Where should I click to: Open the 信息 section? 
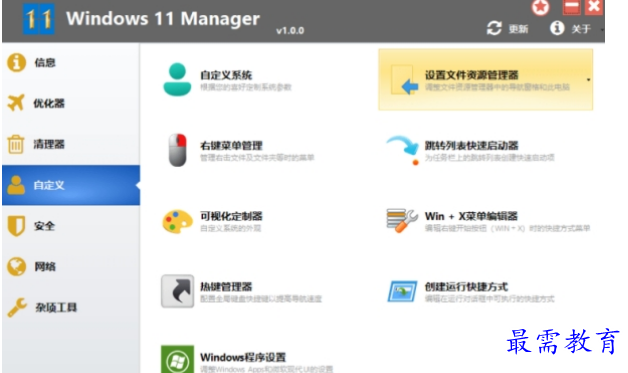(71, 63)
